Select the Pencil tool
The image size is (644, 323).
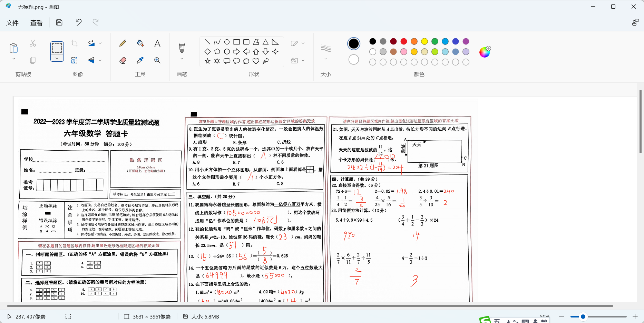123,43
